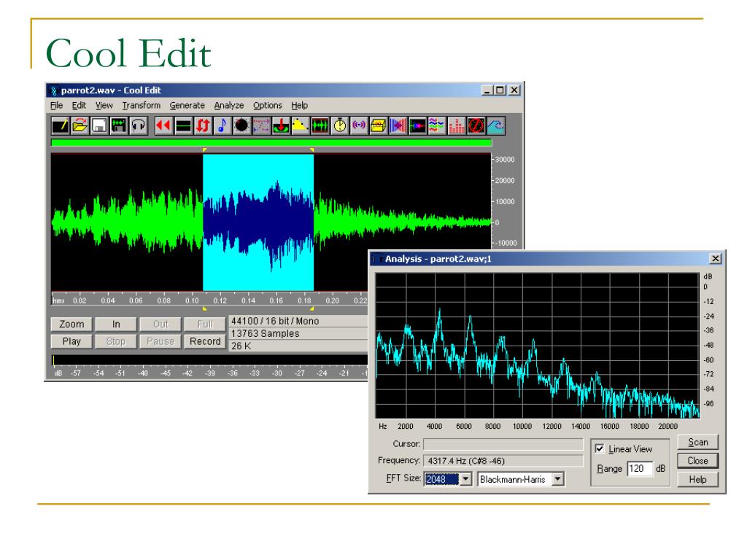747x560 pixels.
Task: Open the Generate menu
Action: tap(187, 105)
